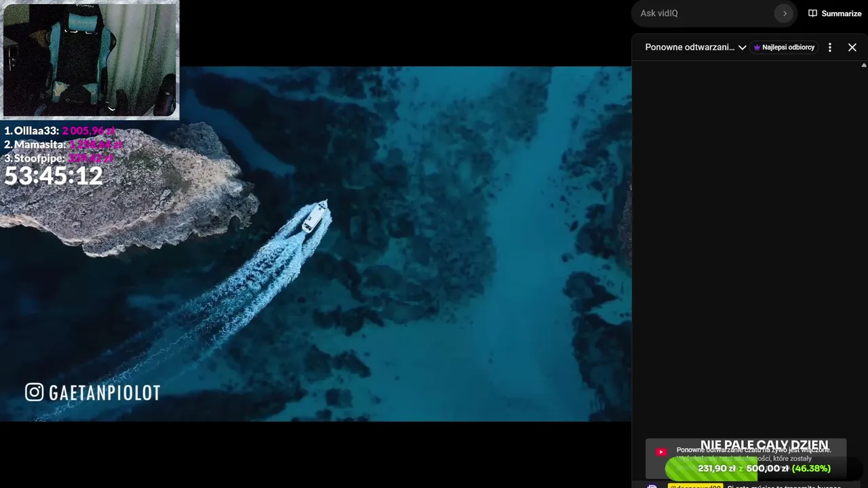Click the Mamasita donor entry
868x488 pixels.
[x=63, y=144]
